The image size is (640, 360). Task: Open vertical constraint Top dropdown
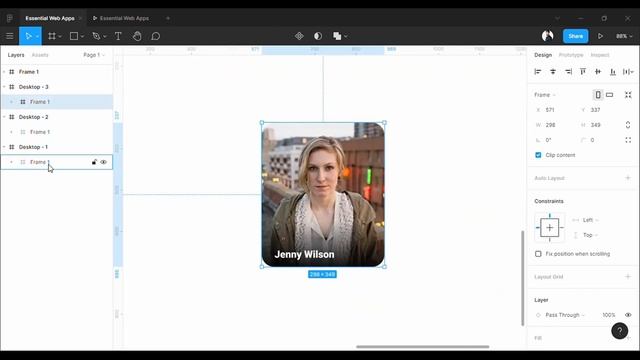pos(590,235)
